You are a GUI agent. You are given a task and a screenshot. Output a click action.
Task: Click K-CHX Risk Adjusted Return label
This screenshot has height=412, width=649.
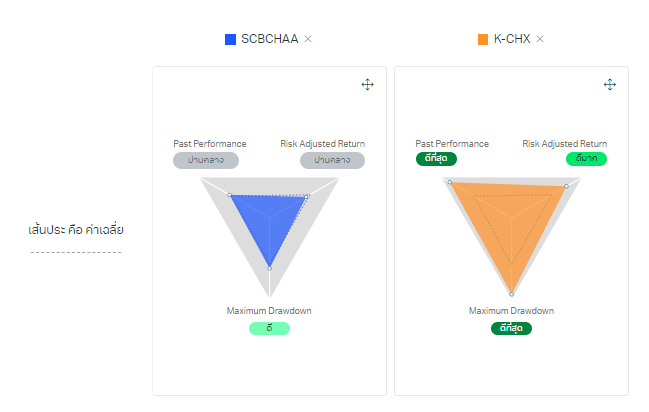pyautogui.click(x=564, y=144)
